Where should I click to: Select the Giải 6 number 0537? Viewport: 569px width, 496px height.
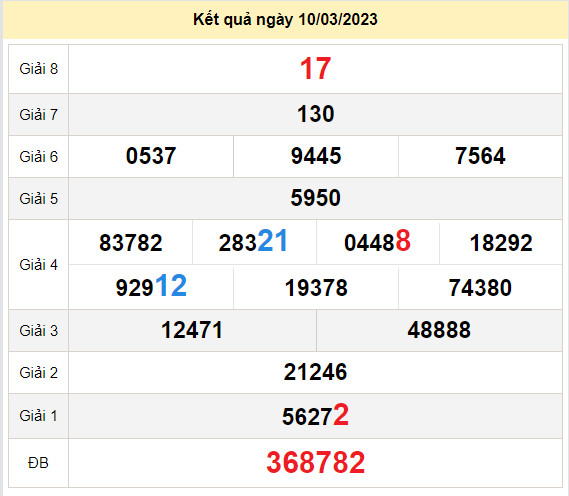click(x=151, y=156)
